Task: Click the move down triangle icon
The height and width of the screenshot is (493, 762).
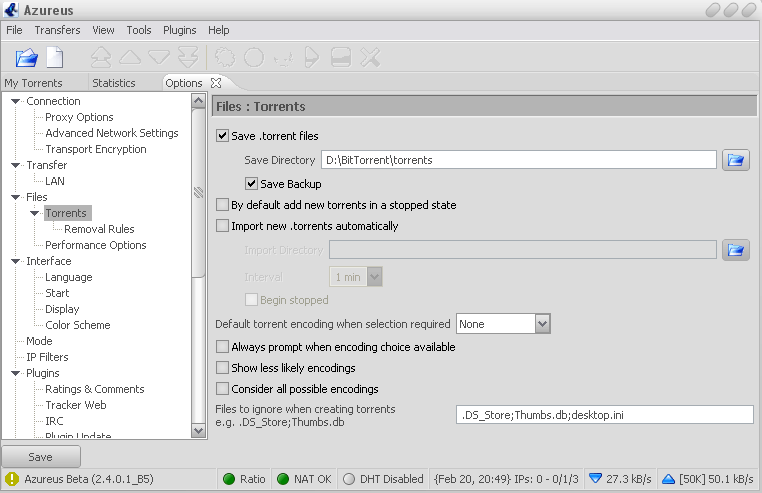Action: click(159, 57)
